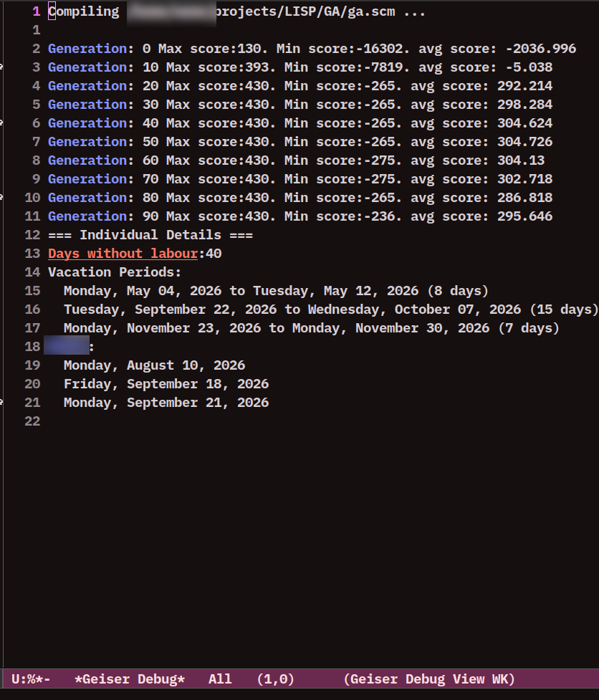Click the Generation: 90 line
This screenshot has width=599, height=700.
point(300,216)
